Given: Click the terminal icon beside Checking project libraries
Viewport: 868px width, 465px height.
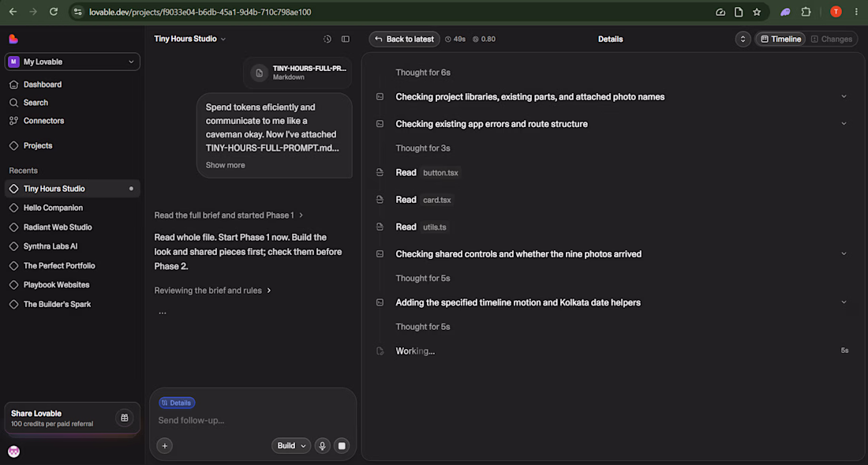Looking at the screenshot, I should [x=380, y=97].
